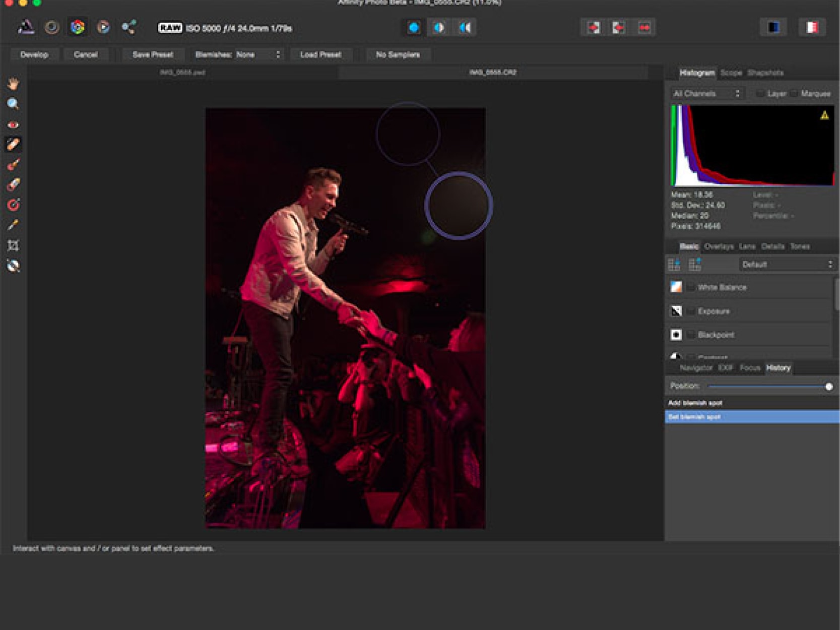
Task: Click the Manage Presets icon beside Default
Action: 695,264
